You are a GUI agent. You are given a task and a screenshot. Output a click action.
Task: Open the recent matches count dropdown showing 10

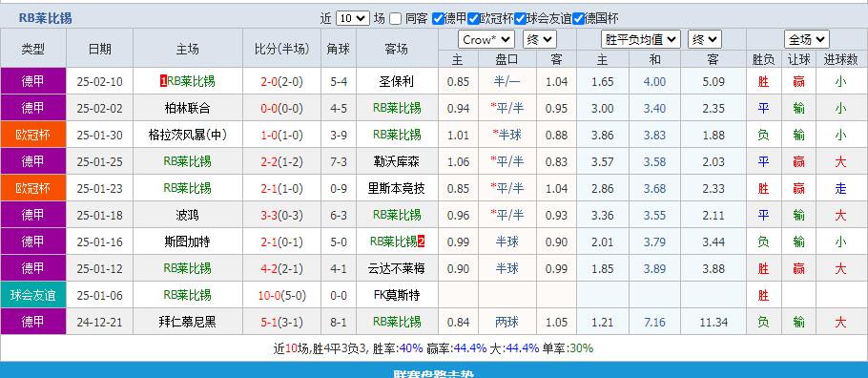tap(353, 18)
